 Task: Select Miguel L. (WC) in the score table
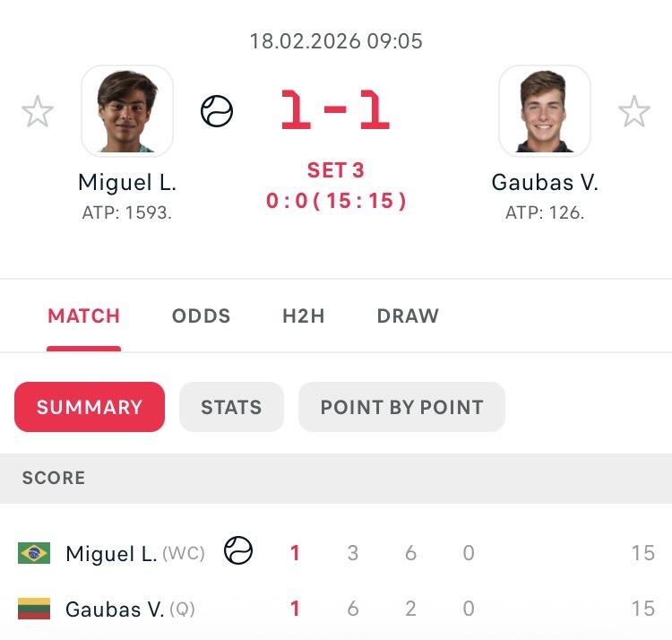(x=134, y=554)
